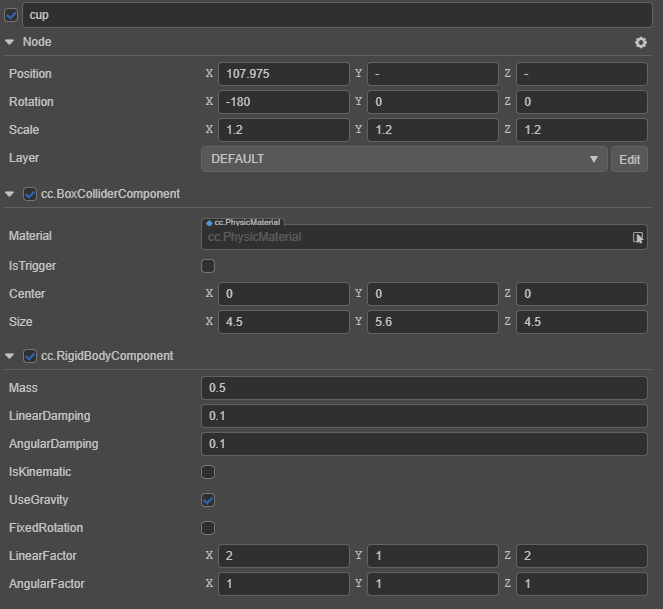Collapse the Node section
This screenshot has height=609, width=663.
(x=10, y=42)
